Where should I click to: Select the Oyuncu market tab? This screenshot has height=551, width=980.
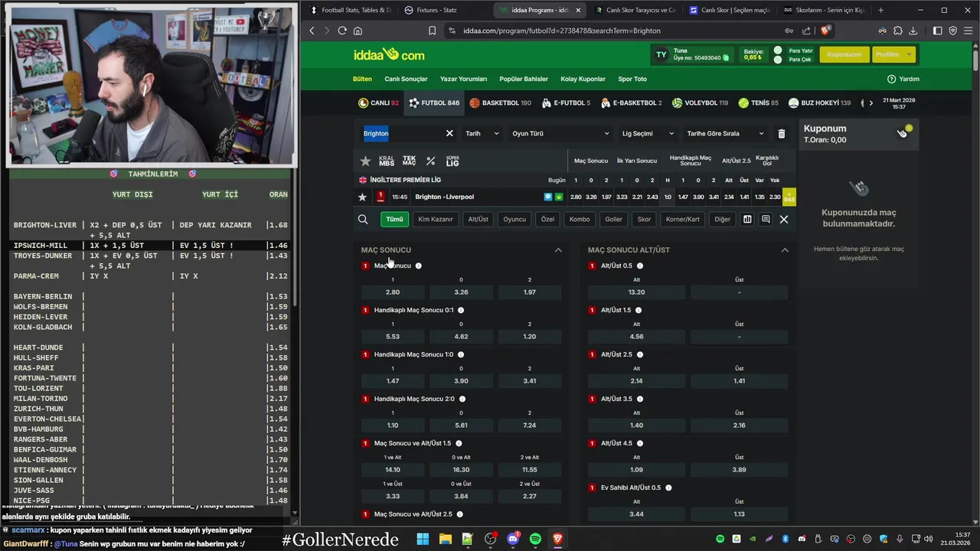514,219
